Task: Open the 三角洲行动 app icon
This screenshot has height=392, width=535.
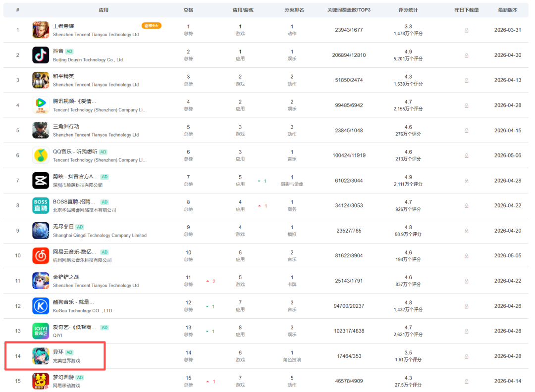Action: point(41,131)
